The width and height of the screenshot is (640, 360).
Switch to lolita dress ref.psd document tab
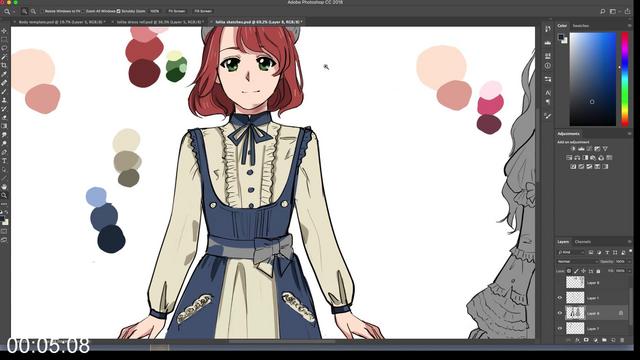coord(160,22)
